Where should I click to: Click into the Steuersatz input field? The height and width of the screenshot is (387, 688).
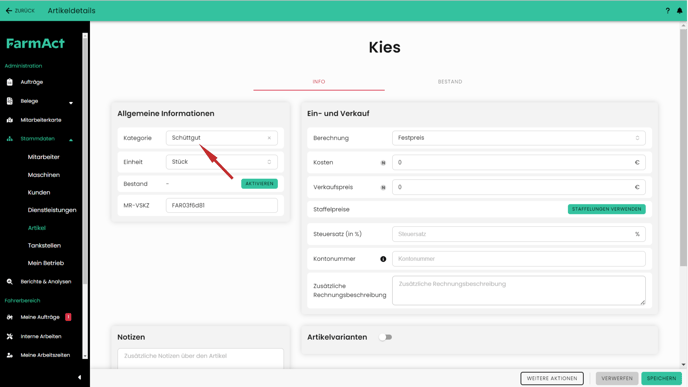[519, 234]
